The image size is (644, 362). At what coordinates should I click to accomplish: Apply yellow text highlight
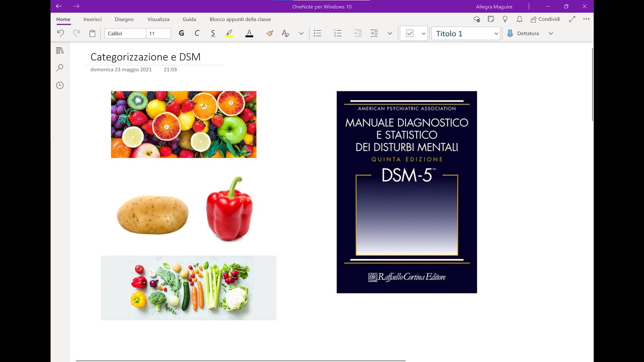(x=229, y=33)
